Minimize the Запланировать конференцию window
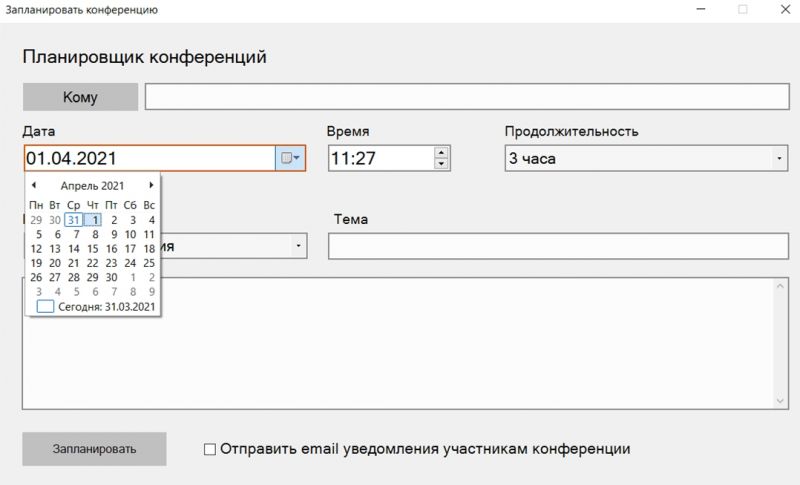Screen dimensions: 800x485 point(701,9)
